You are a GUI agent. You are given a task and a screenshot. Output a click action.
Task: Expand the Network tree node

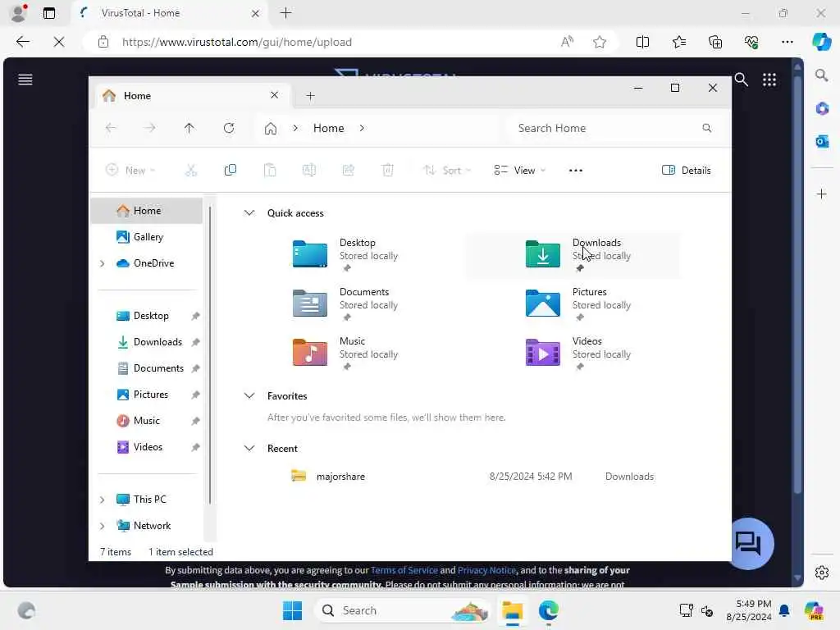tap(103, 526)
